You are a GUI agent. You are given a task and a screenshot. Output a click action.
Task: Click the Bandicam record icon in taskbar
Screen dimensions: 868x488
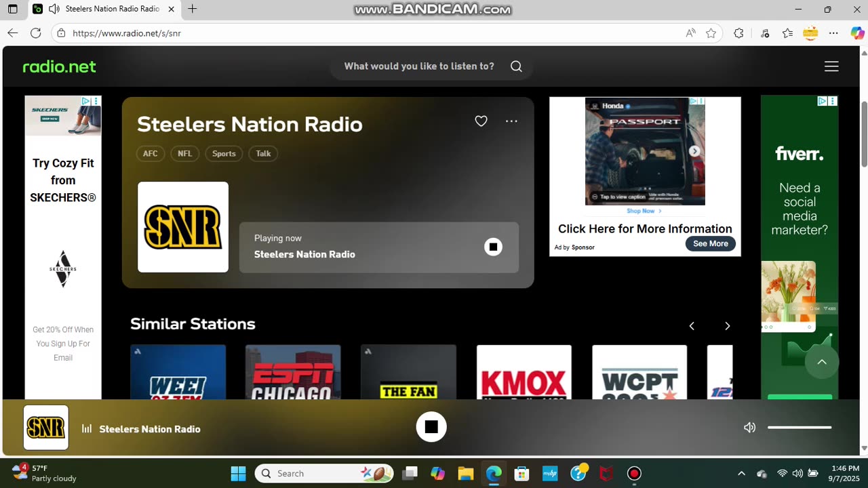point(634,473)
